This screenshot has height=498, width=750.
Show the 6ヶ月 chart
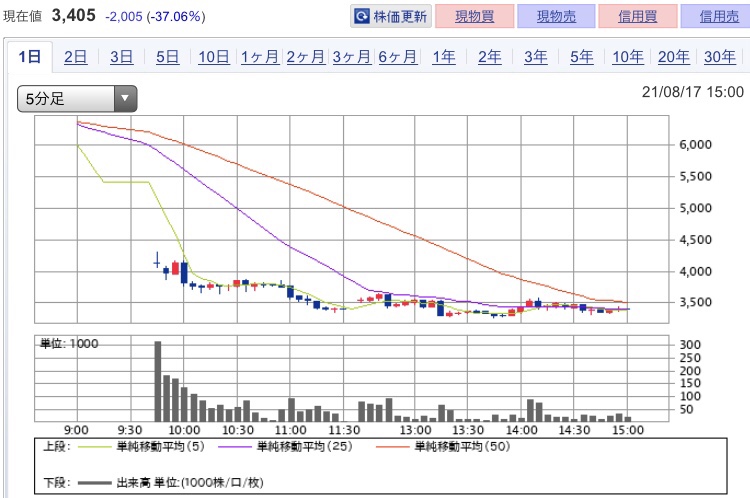point(397,57)
